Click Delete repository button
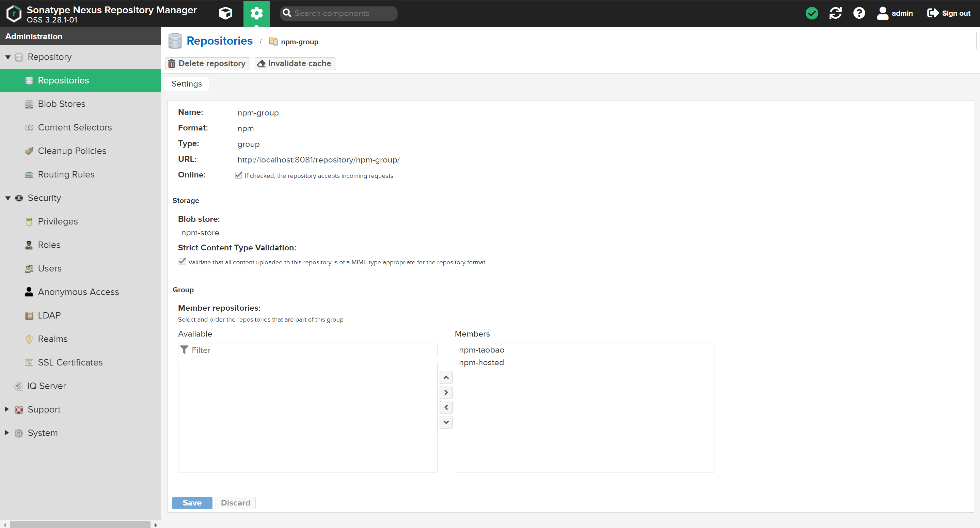The image size is (980, 528). pos(207,64)
